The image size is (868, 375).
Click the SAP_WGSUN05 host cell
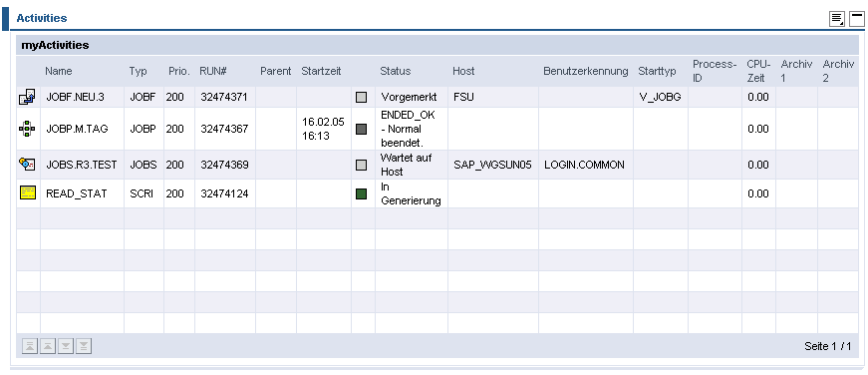pos(493,165)
